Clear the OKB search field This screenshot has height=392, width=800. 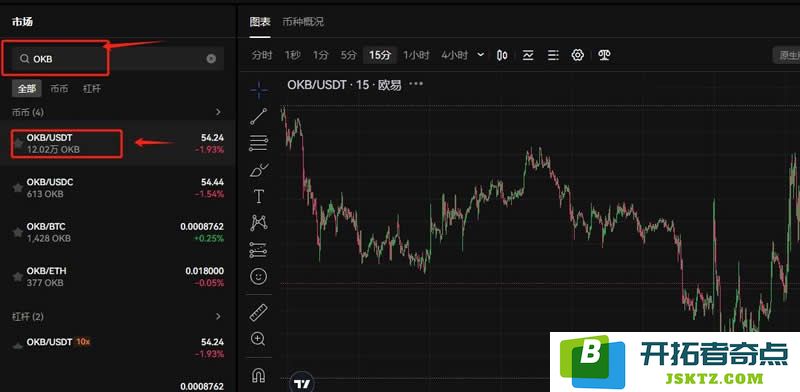point(211,59)
